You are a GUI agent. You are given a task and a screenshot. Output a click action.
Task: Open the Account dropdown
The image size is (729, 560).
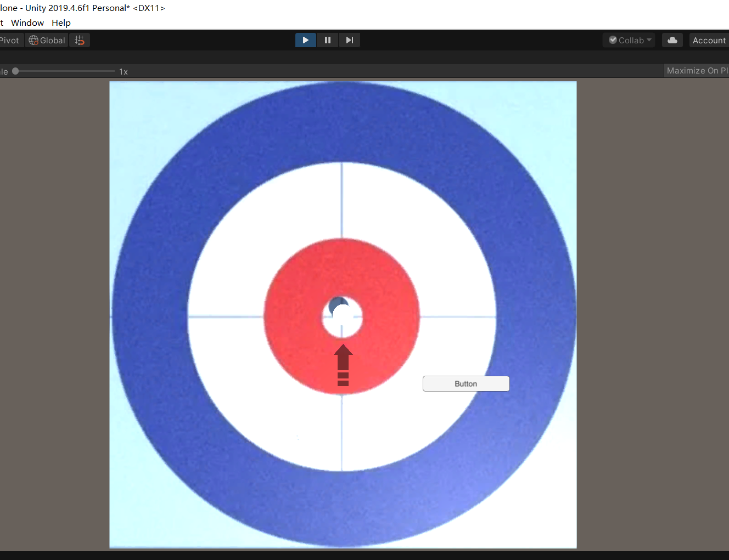pos(709,40)
